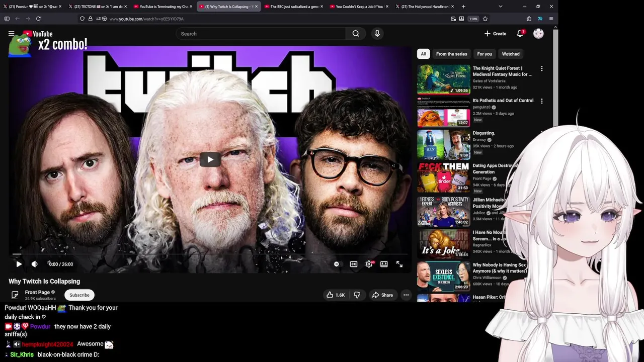The image size is (644, 362).
Task: Bookmark this page with the star
Action: pos(485,19)
